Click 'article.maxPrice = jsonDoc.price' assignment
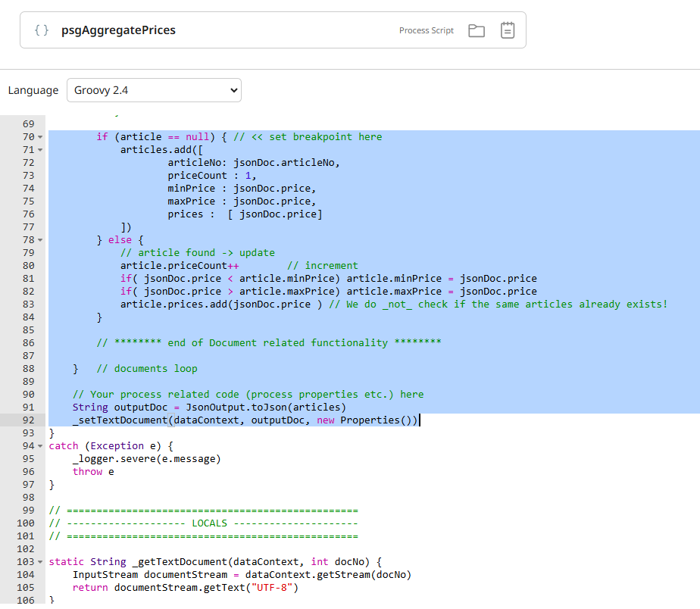Viewport: 700px width, 609px height. pyautogui.click(x=442, y=292)
